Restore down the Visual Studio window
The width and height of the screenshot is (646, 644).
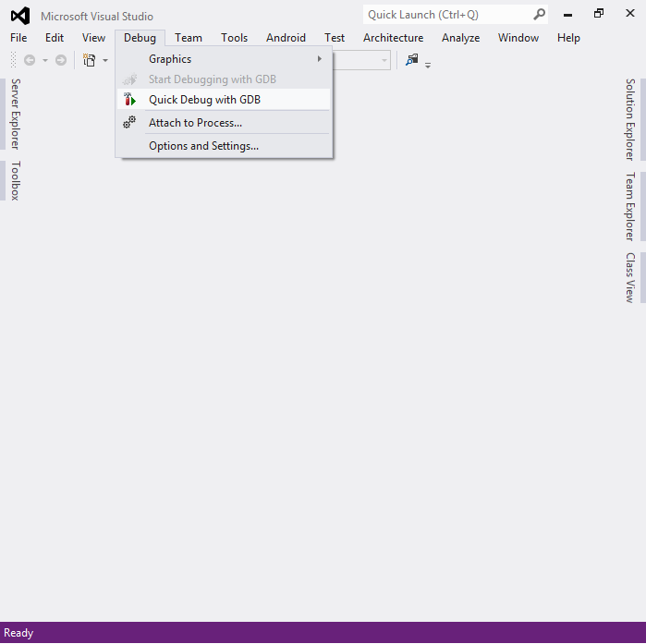pos(599,14)
